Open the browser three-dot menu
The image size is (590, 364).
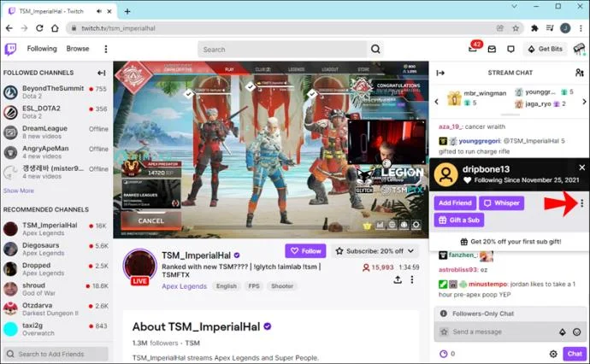[581, 28]
